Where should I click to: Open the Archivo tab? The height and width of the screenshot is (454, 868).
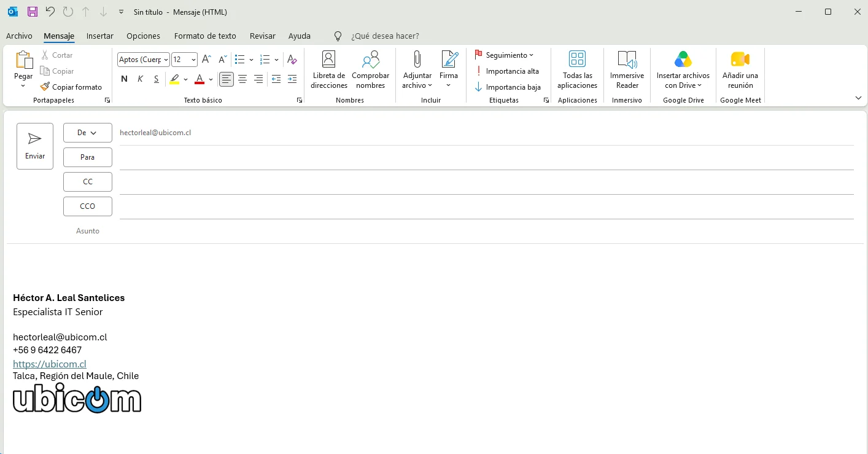click(x=19, y=36)
